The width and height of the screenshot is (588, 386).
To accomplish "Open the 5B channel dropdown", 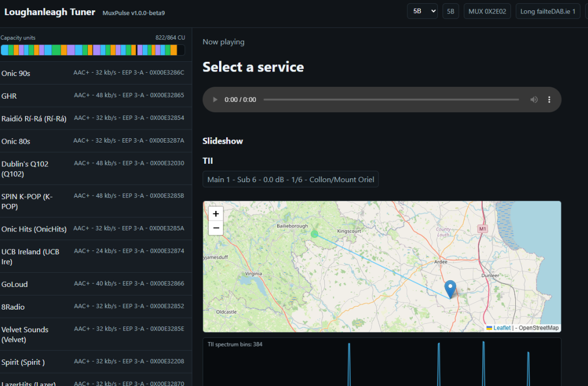I will (x=422, y=11).
